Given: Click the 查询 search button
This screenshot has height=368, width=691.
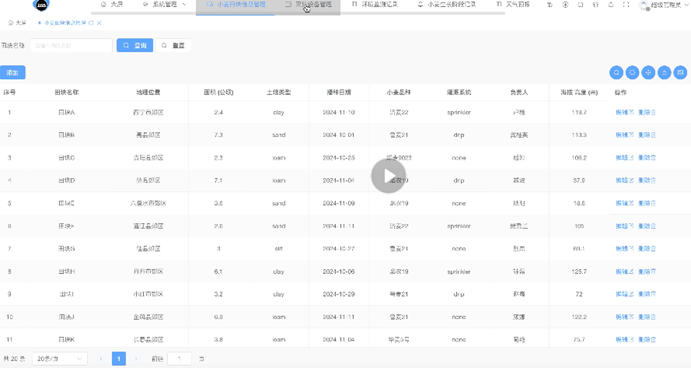Looking at the screenshot, I should pos(135,45).
